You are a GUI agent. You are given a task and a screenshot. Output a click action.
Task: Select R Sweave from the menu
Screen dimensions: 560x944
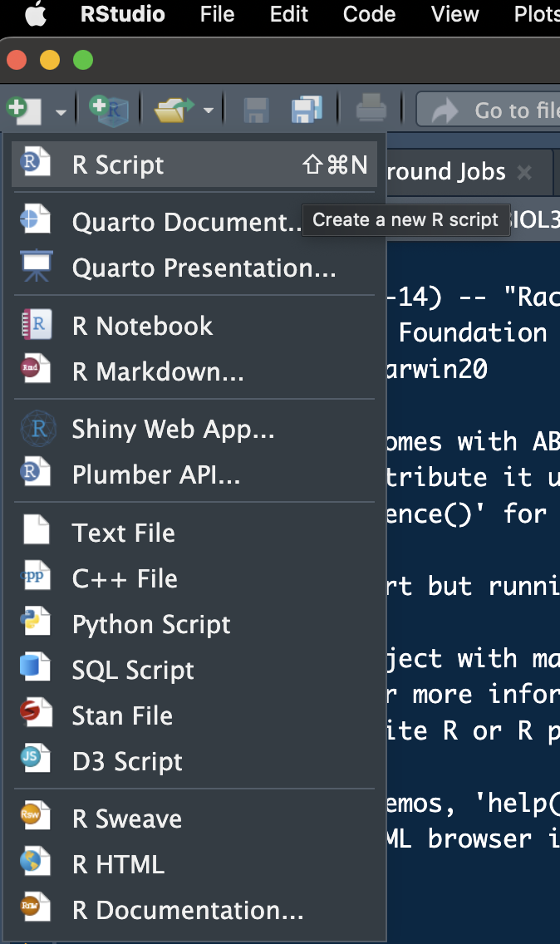tap(194, 819)
